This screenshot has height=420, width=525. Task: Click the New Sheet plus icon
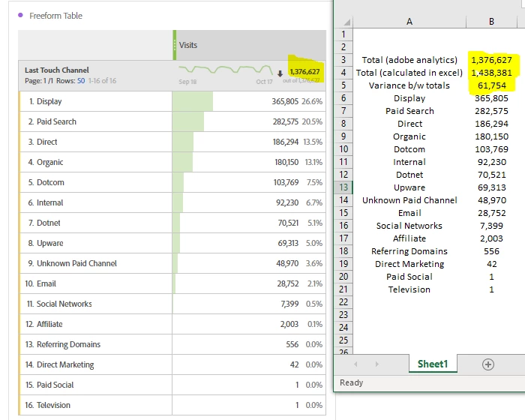point(488,364)
